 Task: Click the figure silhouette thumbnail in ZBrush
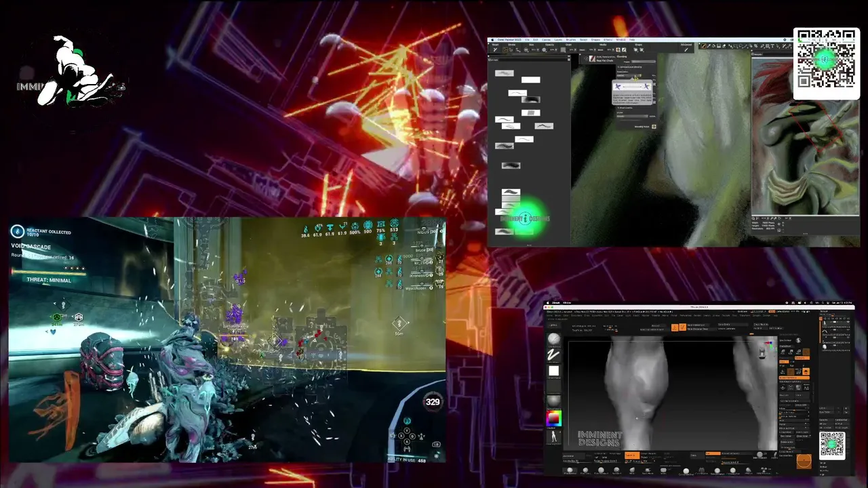pyautogui.click(x=554, y=437)
